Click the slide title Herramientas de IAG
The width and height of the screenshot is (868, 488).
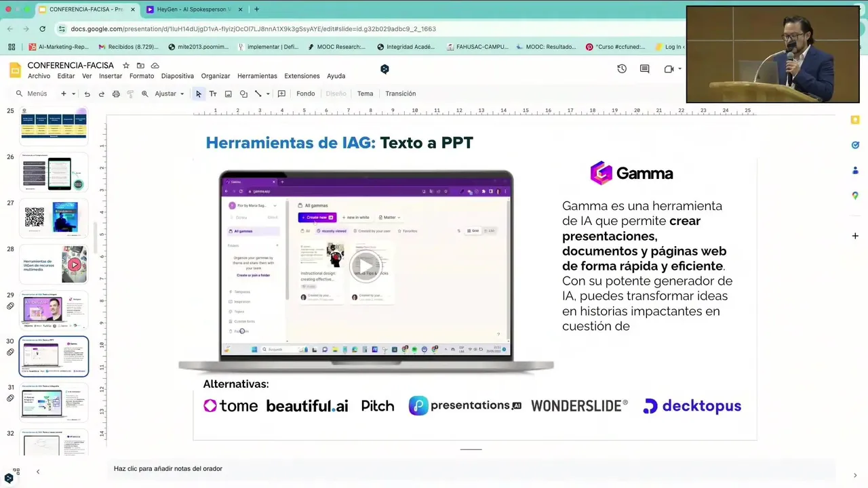pyautogui.click(x=339, y=143)
